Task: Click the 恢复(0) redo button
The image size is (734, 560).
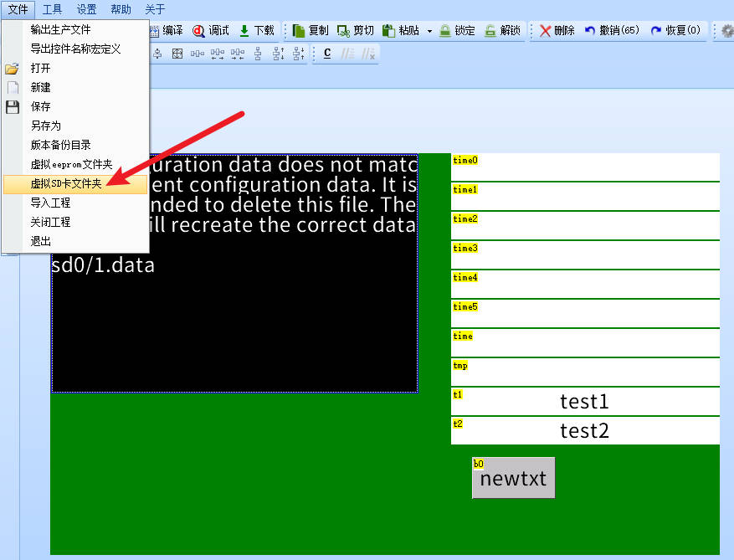Action: pyautogui.click(x=675, y=31)
